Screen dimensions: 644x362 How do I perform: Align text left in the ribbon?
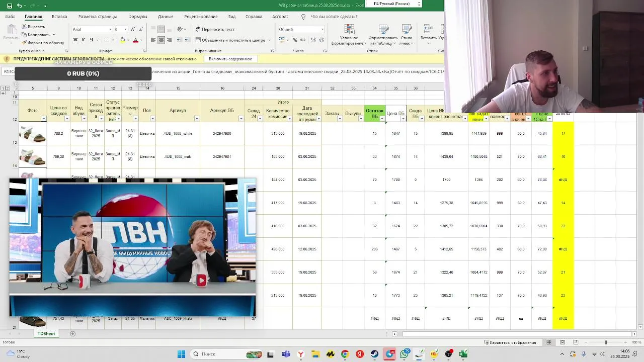click(153, 40)
